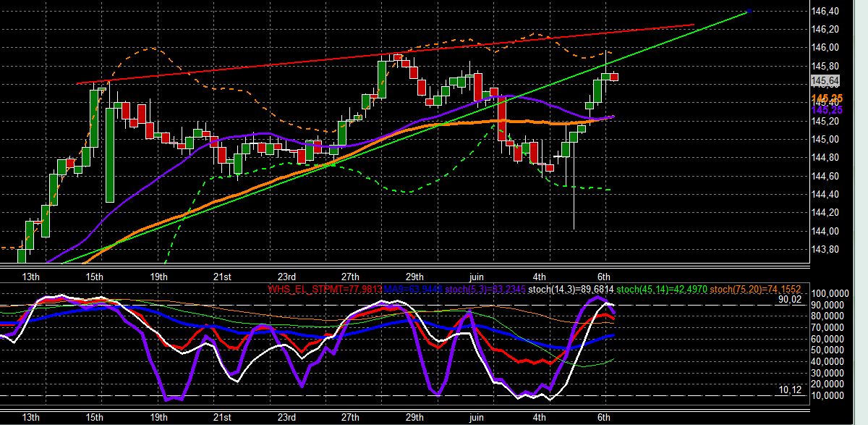Click the 143,80 price axis label

coord(825,250)
